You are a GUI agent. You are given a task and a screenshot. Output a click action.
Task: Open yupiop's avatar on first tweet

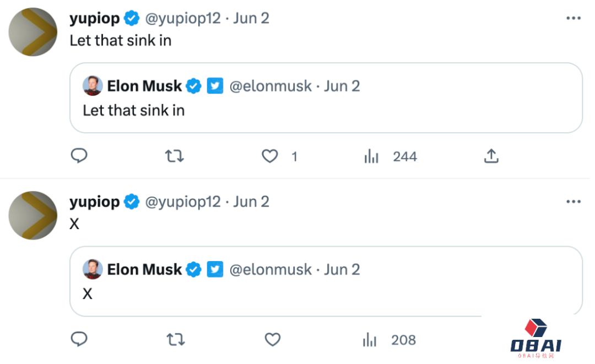pyautogui.click(x=33, y=32)
